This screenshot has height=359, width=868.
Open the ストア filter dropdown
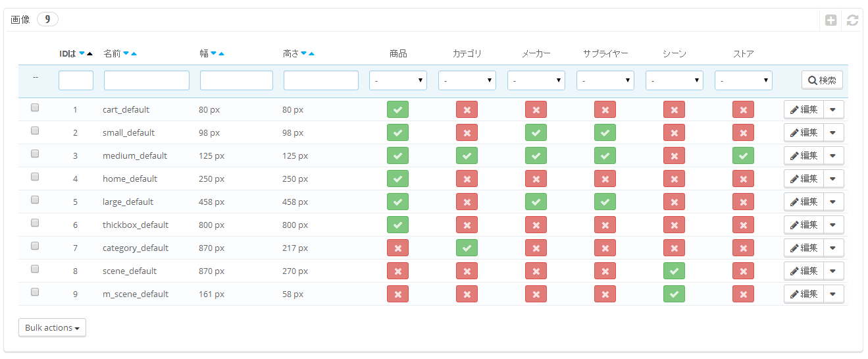click(743, 81)
